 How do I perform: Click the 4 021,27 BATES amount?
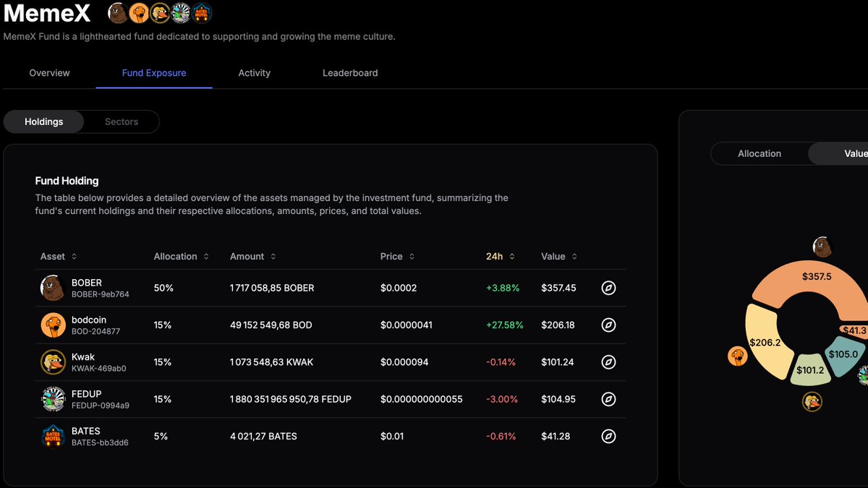[x=263, y=437]
